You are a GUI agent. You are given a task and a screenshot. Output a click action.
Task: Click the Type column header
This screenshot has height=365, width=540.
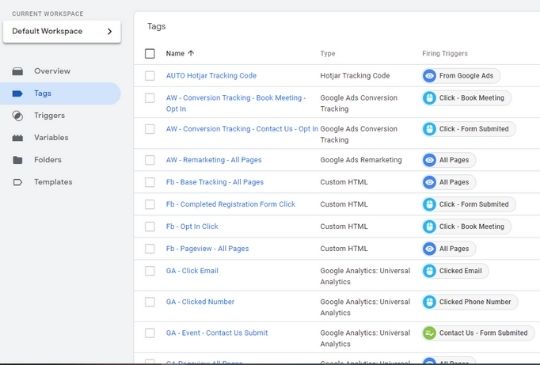click(328, 54)
